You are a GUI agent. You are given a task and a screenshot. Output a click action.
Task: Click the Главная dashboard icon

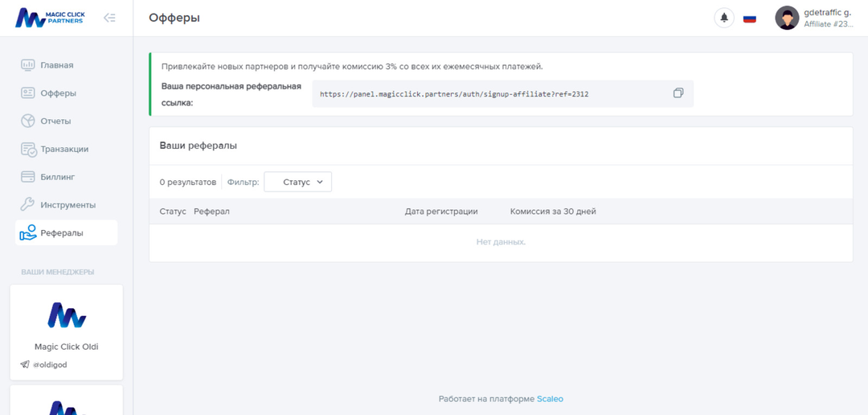27,65
